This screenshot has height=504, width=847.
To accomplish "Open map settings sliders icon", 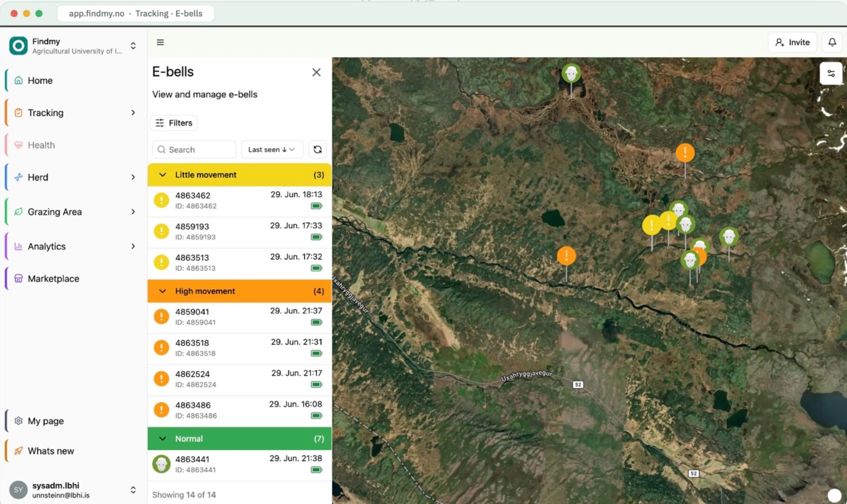I will [831, 73].
